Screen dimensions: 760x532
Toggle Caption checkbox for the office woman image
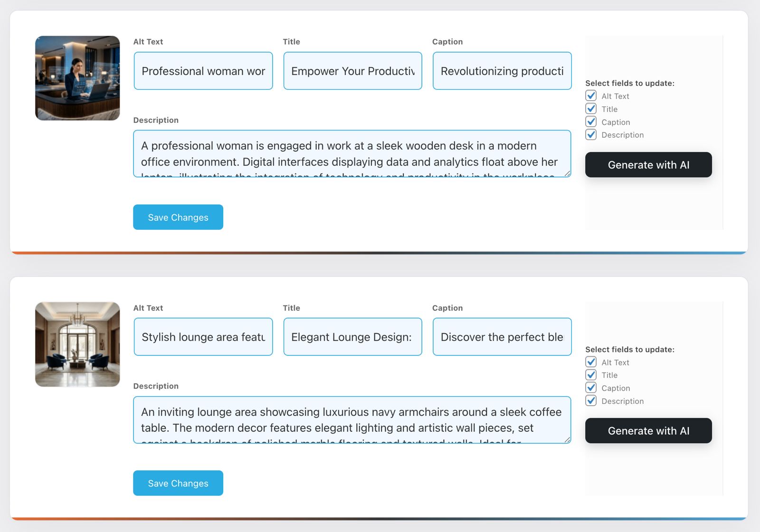[591, 122]
